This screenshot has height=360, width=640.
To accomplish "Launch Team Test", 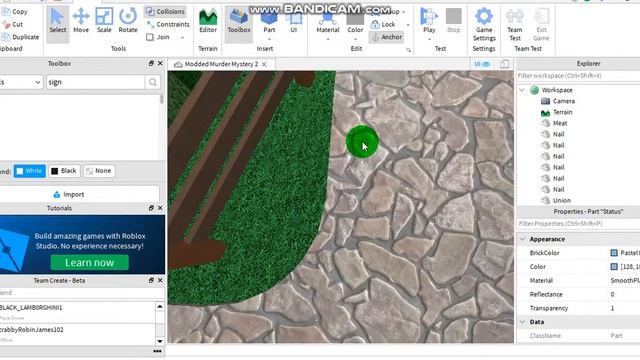I will pyautogui.click(x=515, y=24).
